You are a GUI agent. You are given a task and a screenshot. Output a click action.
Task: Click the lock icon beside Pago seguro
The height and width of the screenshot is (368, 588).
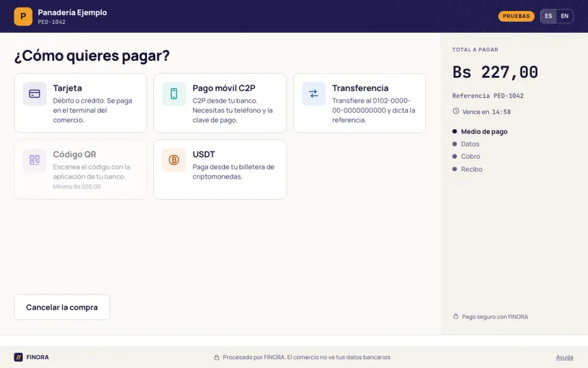455,316
